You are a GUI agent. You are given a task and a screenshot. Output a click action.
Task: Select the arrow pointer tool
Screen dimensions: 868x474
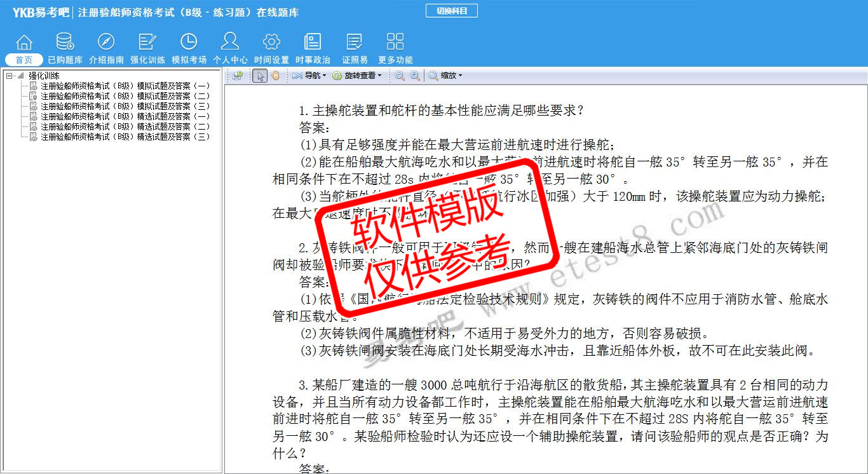pyautogui.click(x=259, y=76)
